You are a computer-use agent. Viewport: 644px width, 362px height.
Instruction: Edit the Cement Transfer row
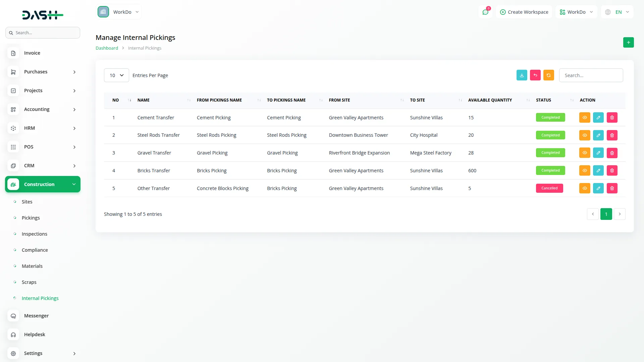coord(598,118)
